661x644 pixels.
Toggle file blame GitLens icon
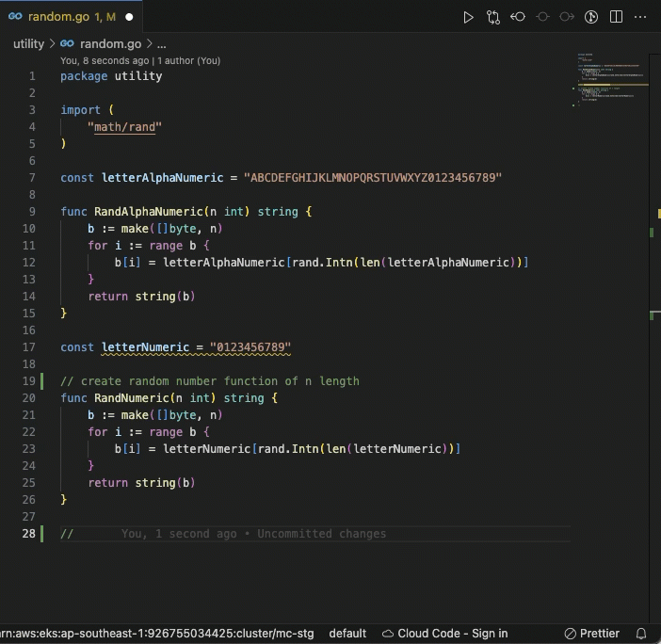pyautogui.click(x=591, y=17)
